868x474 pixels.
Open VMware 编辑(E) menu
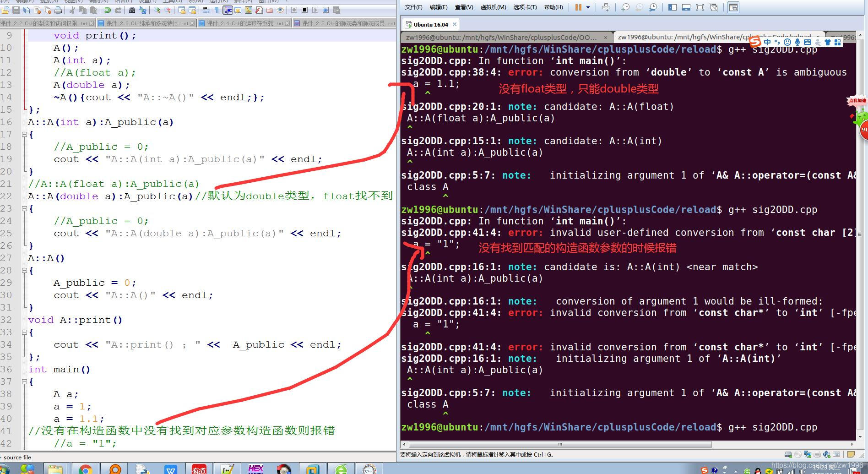tap(439, 7)
